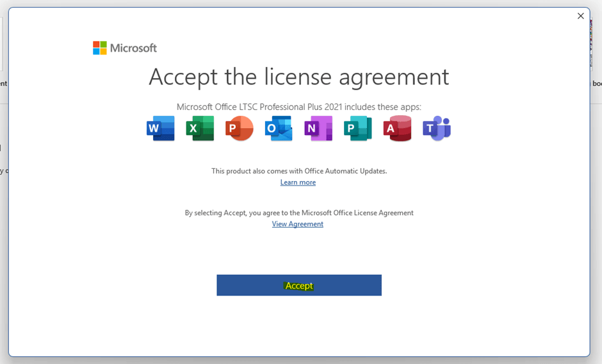Screen dimensions: 602x364
Task: Open the View Agreement link
Action: (x=298, y=224)
